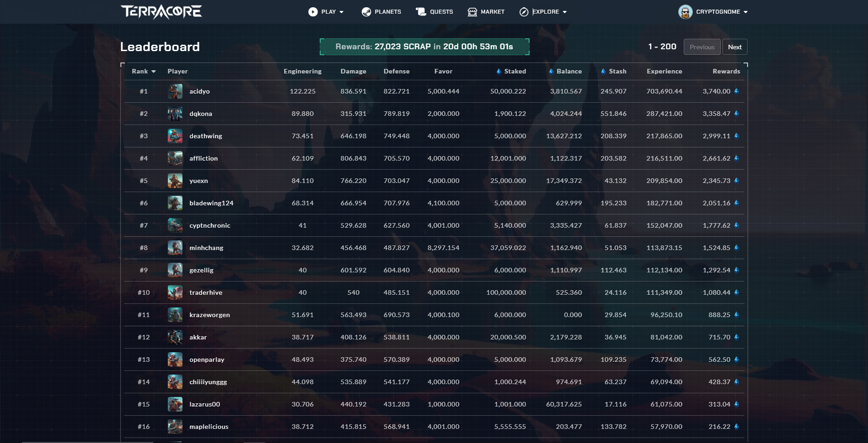Screen dimensions: 868x443
Task: Click the Play circle icon in navbar
Action: pos(313,12)
